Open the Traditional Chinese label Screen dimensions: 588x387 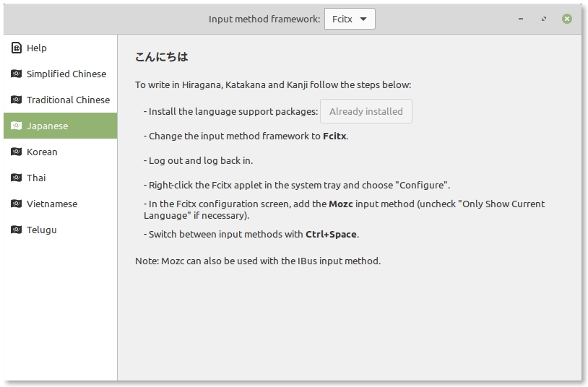68,100
